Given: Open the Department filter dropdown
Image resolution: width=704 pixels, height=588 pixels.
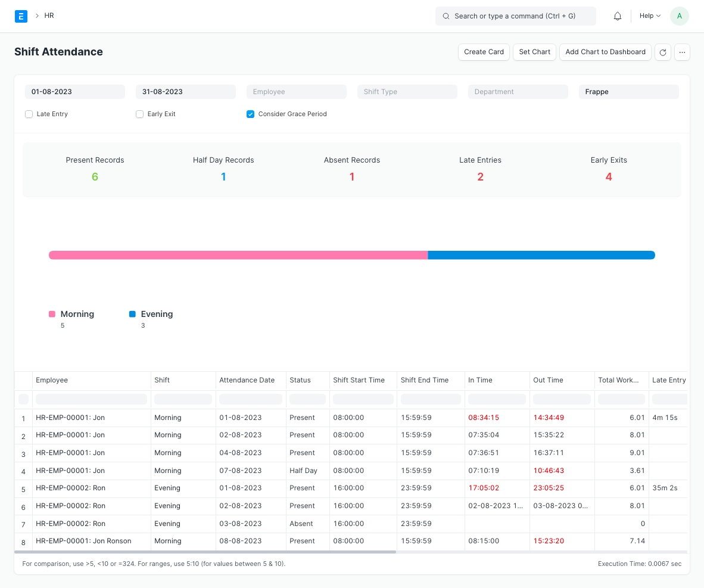Looking at the screenshot, I should pos(518,92).
